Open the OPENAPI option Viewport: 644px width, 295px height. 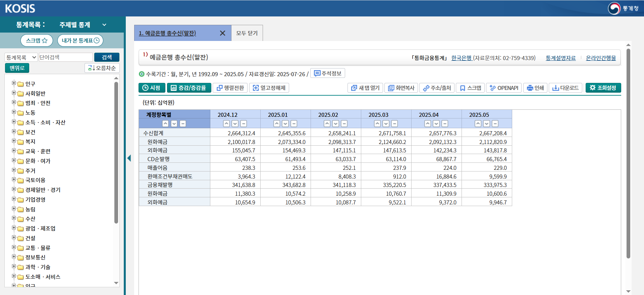tap(504, 88)
